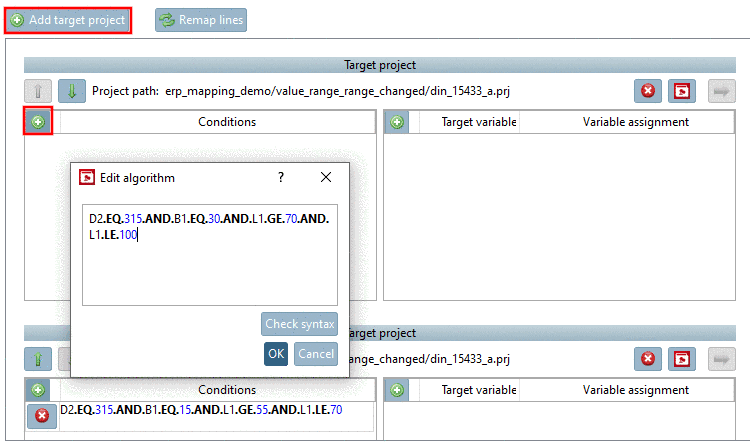The image size is (750, 446).
Task: Click the Add target project button
Action: tap(68, 20)
